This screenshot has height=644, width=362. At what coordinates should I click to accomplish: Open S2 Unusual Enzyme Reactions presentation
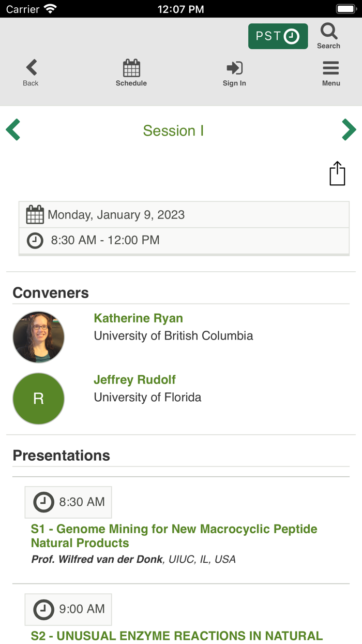point(177,636)
